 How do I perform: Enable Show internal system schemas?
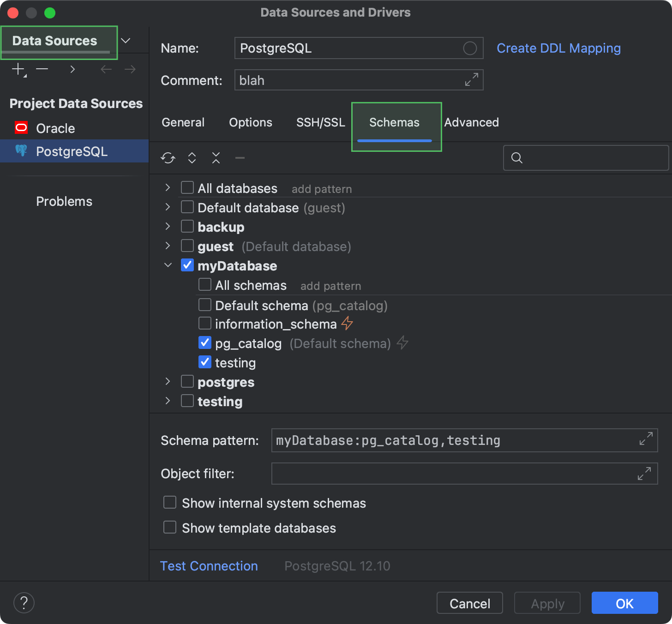(x=169, y=502)
